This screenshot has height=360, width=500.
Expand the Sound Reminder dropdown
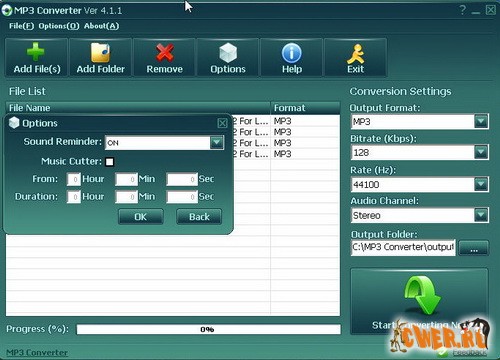(x=217, y=143)
